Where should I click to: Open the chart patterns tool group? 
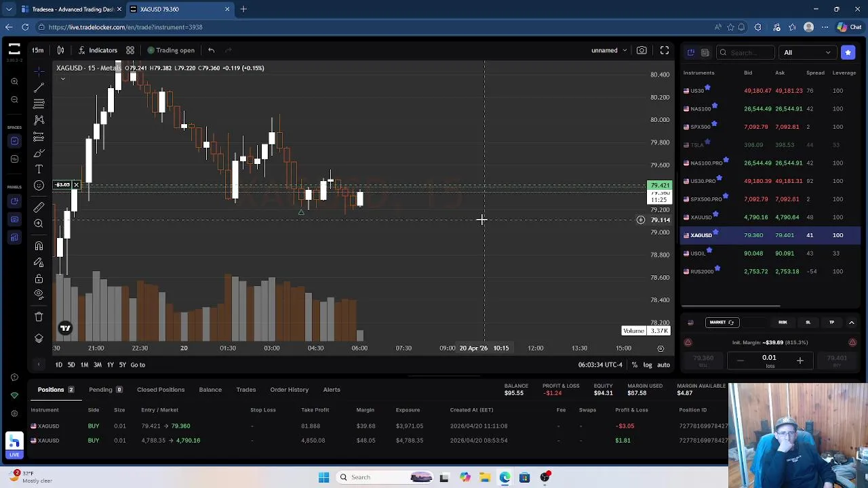[39, 120]
